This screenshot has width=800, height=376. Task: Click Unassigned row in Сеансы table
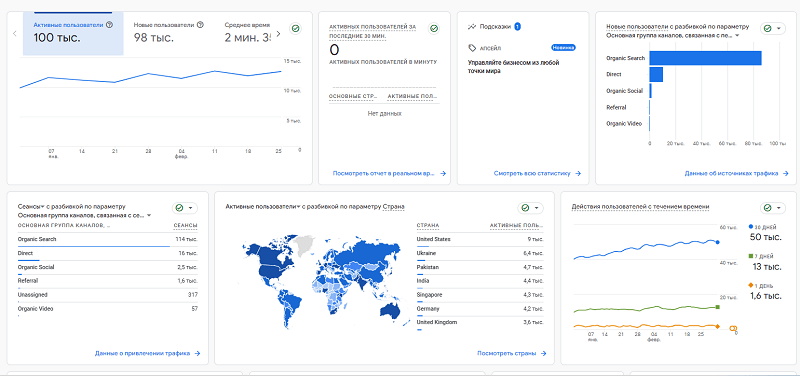pyautogui.click(x=108, y=295)
